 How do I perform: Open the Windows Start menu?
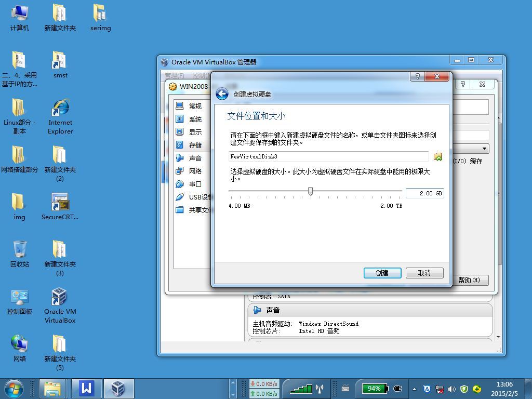click(14, 389)
